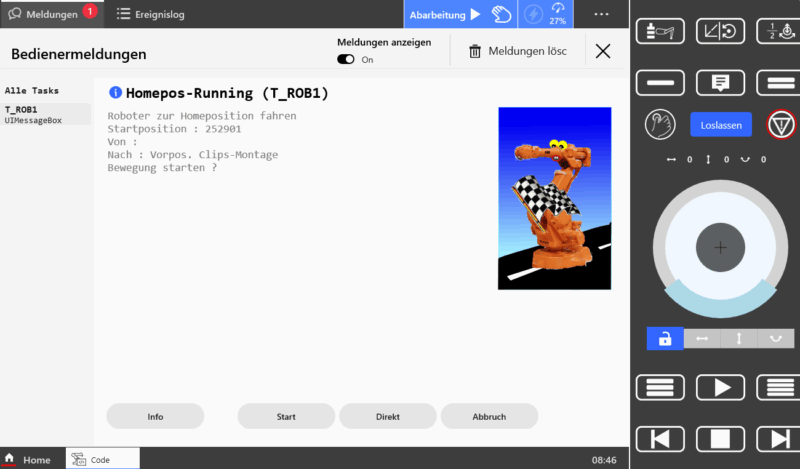Image resolution: width=800 pixels, height=469 pixels.
Task: Toggle vertical joystick axis lock
Action: (738, 339)
